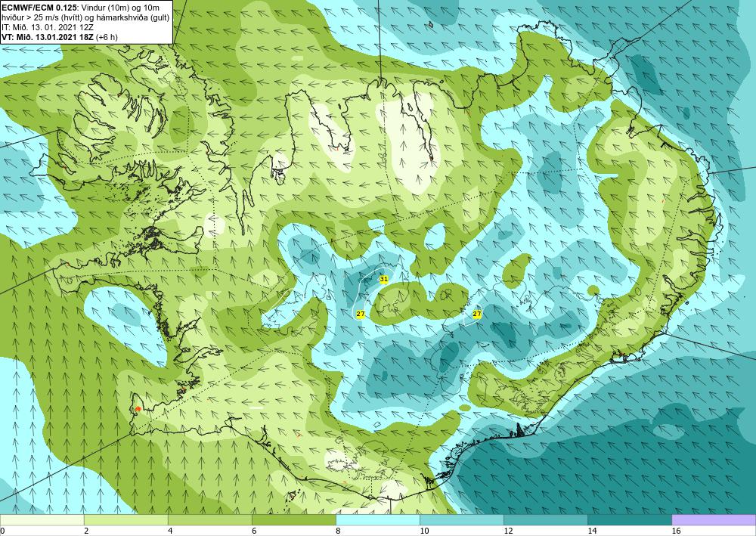Click the green 4–6 legend swatch
The width and height of the screenshot is (756, 536).
(209, 519)
